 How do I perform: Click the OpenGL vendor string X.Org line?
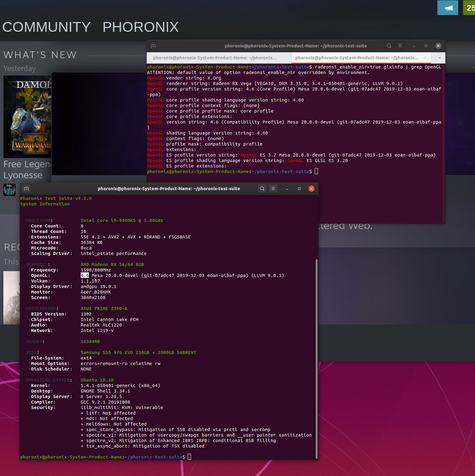[184, 78]
